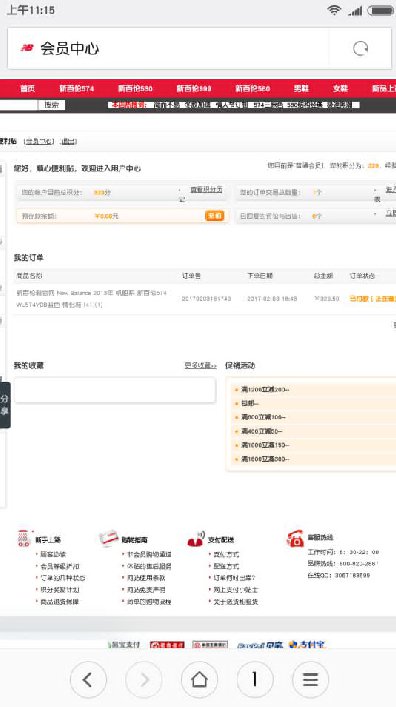Open the 网站使用条款 footer link
This screenshot has width=396, height=707.
(146, 578)
